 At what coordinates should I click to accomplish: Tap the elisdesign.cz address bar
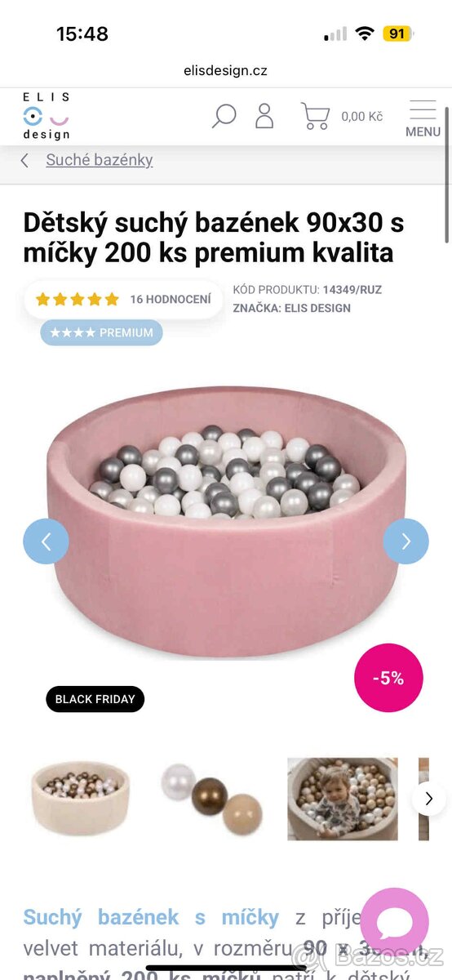click(225, 71)
